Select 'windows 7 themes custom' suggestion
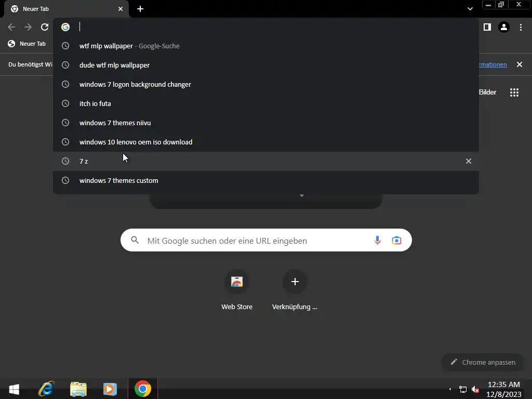The height and width of the screenshot is (399, 532). (x=266, y=180)
